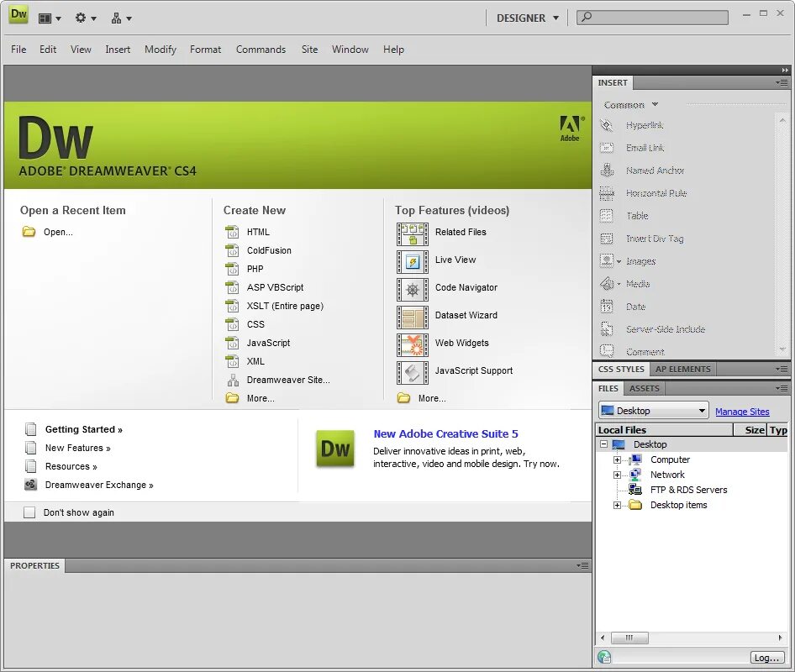Open the Media dropdown arrow in Insert panel
The width and height of the screenshot is (795, 672).
(x=619, y=284)
